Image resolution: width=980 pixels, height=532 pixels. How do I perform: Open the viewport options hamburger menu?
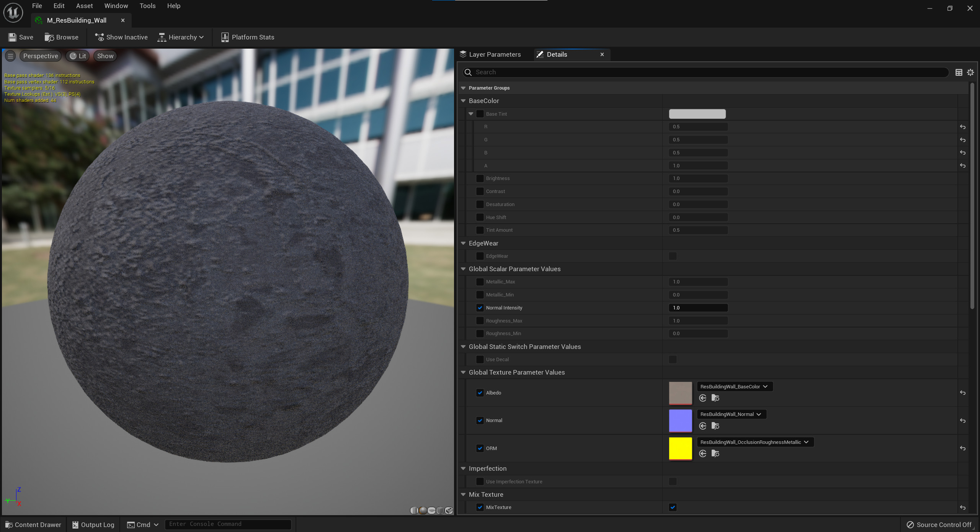click(x=10, y=56)
